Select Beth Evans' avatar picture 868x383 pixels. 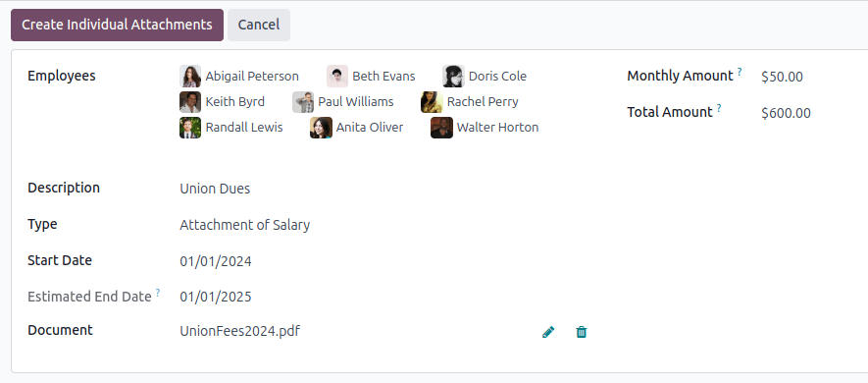(337, 77)
